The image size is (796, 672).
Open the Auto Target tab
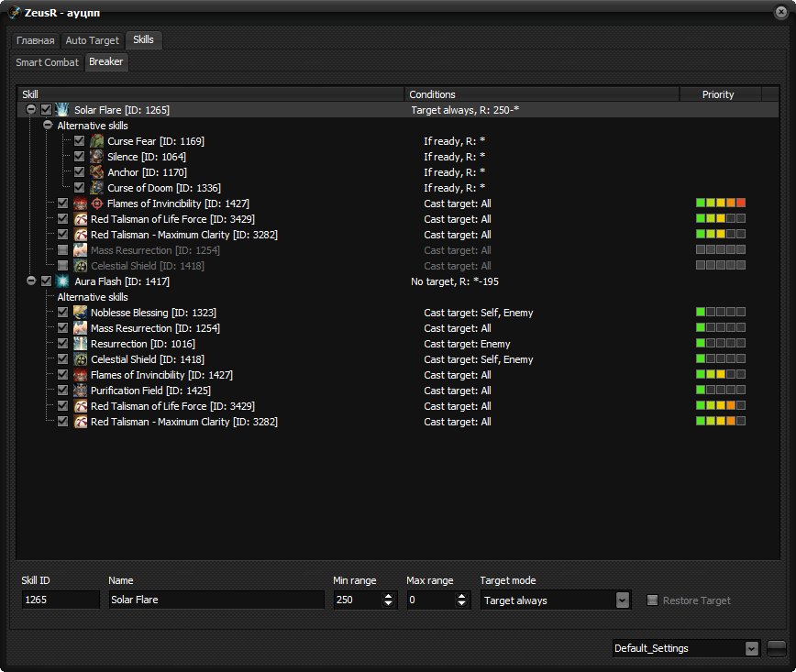click(92, 40)
